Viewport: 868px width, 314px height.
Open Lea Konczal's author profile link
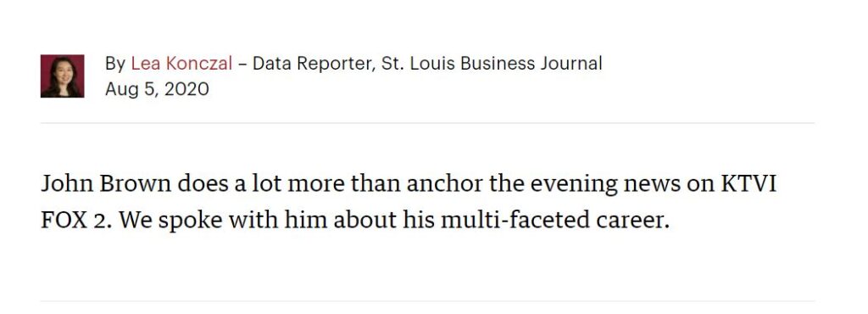[x=181, y=64]
